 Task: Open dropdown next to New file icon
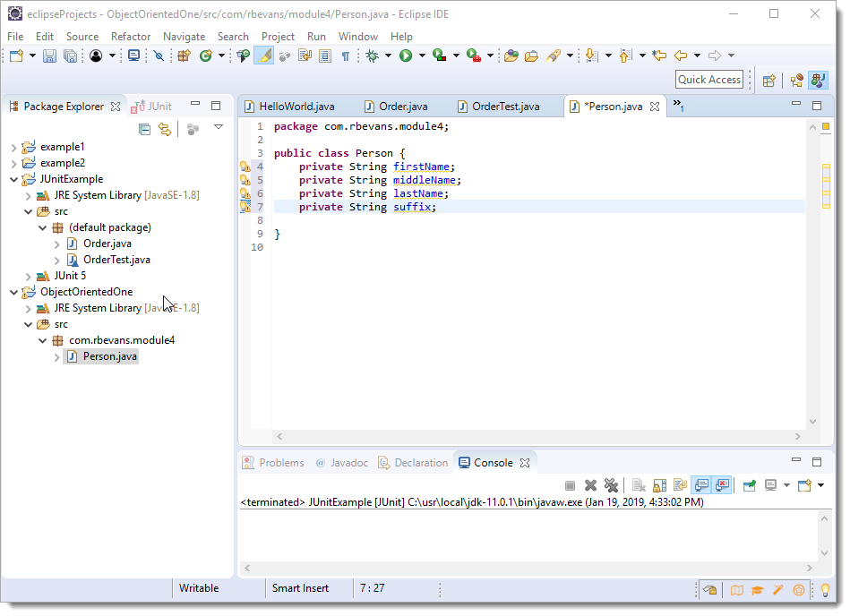click(32, 56)
